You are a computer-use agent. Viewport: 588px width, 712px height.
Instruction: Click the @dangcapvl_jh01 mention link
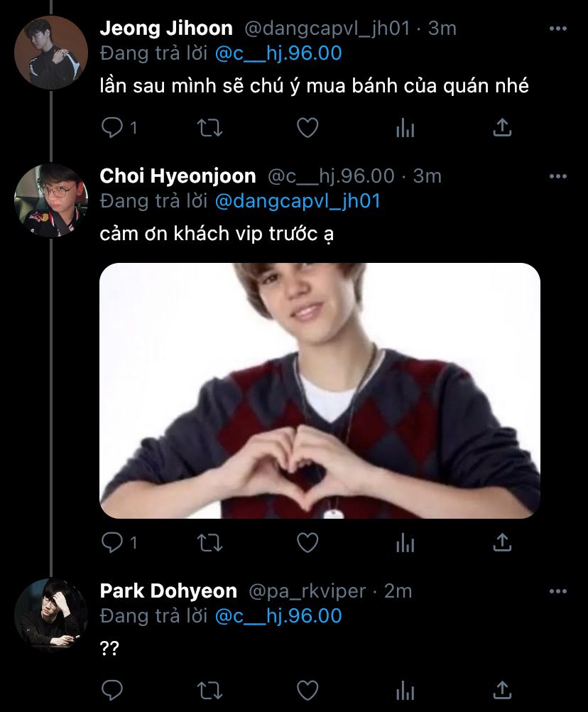tap(298, 201)
